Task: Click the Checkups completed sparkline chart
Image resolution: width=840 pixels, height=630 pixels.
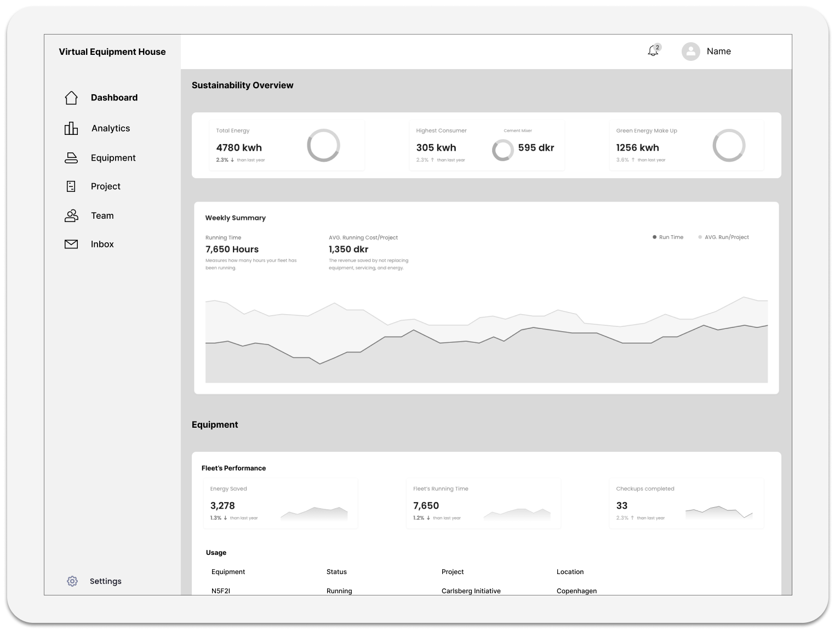Action: pos(718,513)
